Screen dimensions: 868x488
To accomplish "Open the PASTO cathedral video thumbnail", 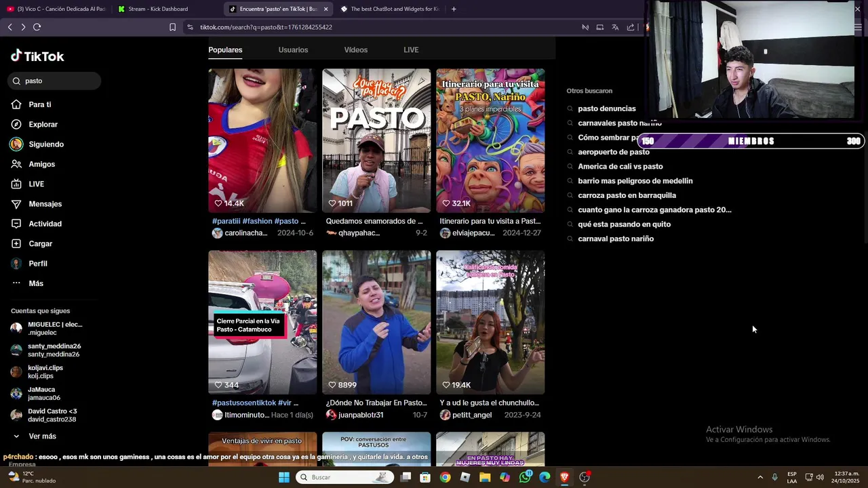I will point(376,140).
